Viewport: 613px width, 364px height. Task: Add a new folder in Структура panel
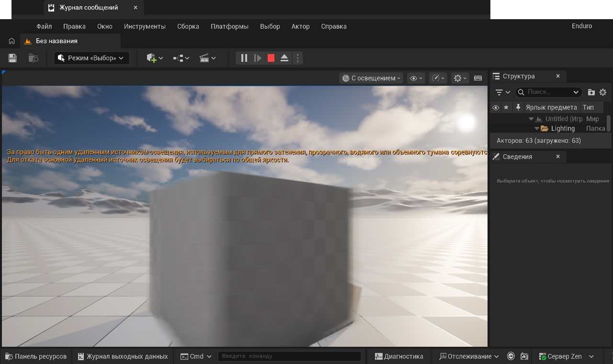point(591,92)
